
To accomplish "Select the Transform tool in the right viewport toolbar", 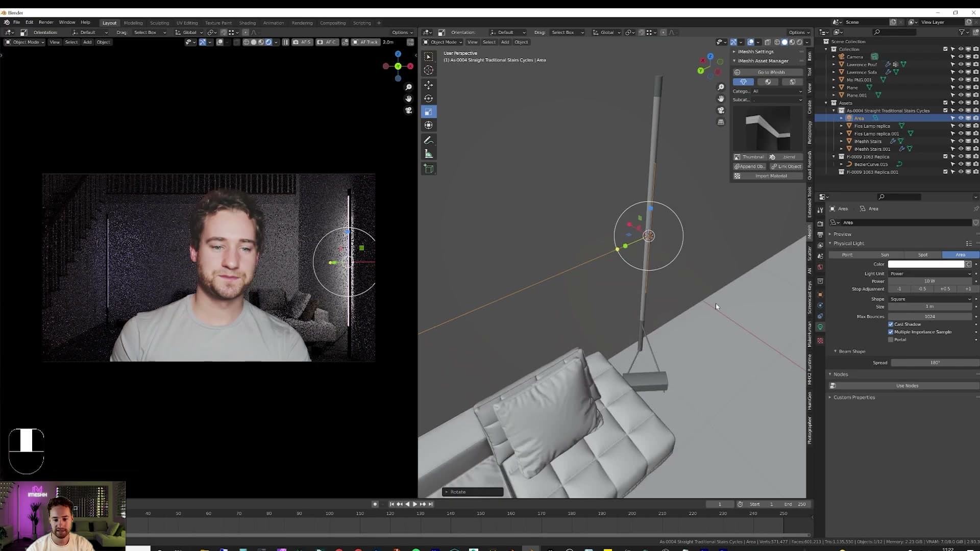I will 429,125.
